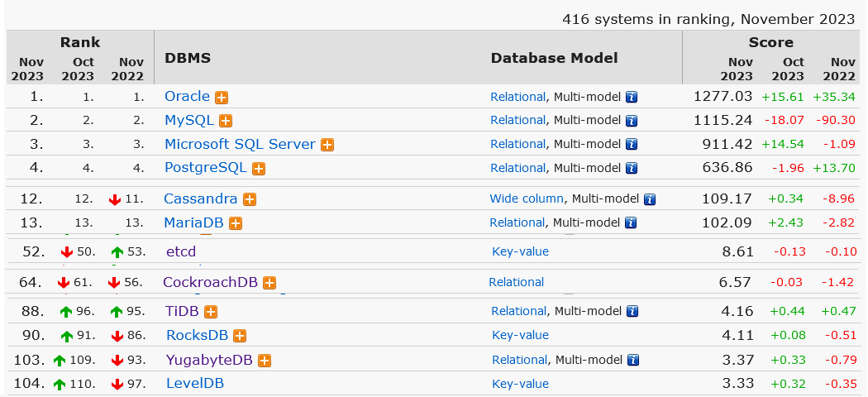
Task: Open the Cassandra system page link
Action: click(x=200, y=198)
